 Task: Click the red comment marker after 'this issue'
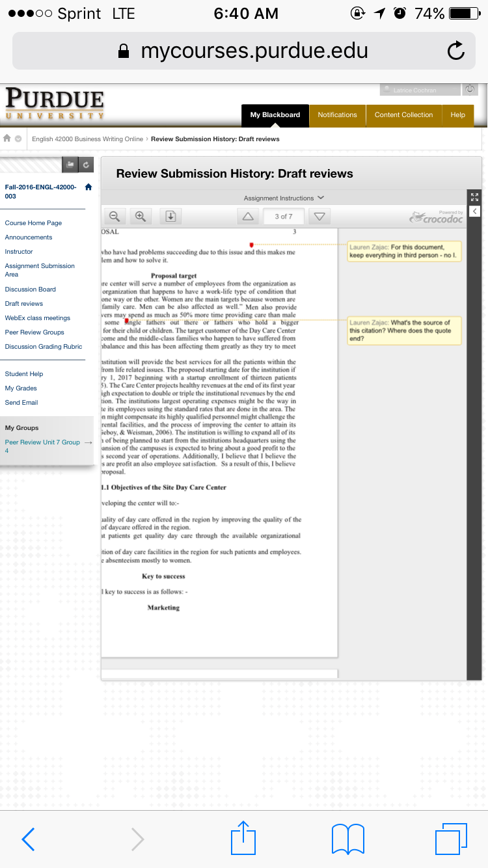tap(251, 245)
